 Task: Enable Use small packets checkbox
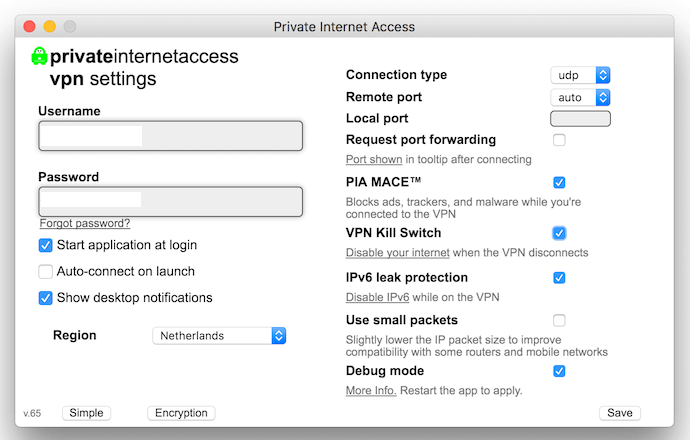(x=559, y=320)
